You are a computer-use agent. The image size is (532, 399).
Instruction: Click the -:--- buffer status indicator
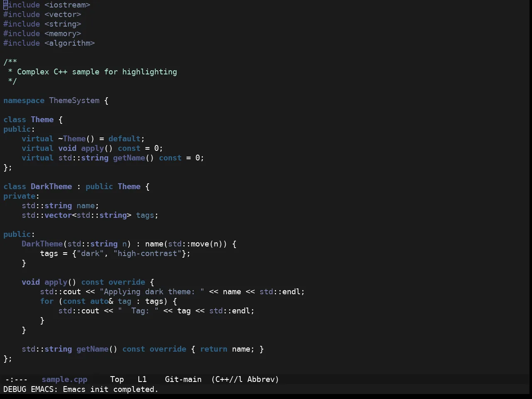coord(16,379)
